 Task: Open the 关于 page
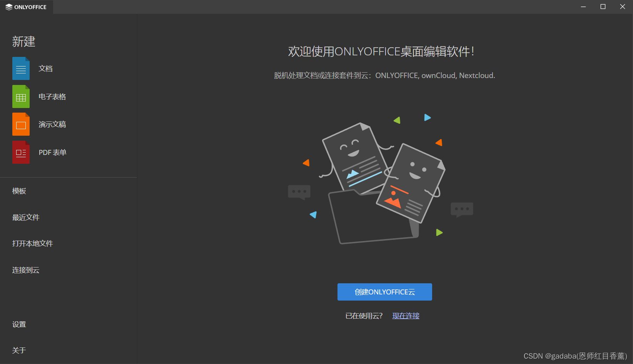coord(19,351)
